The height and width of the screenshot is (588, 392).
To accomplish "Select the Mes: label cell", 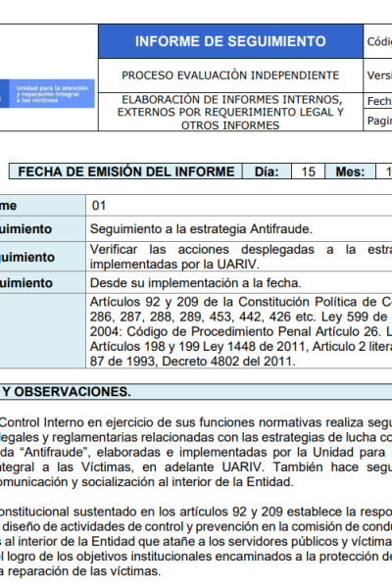I will [x=350, y=171].
